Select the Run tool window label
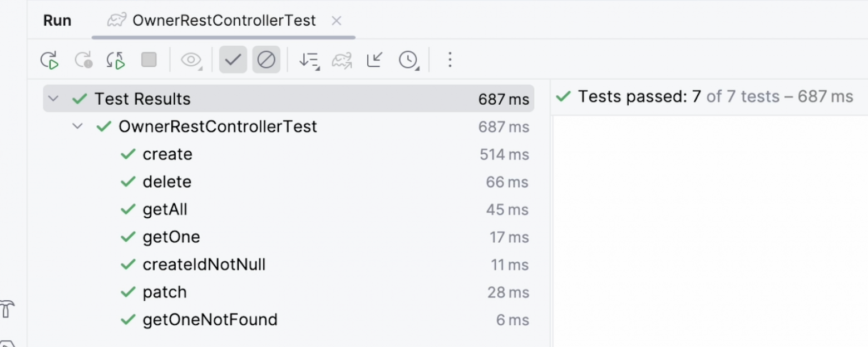This screenshot has height=347, width=868. 57,21
